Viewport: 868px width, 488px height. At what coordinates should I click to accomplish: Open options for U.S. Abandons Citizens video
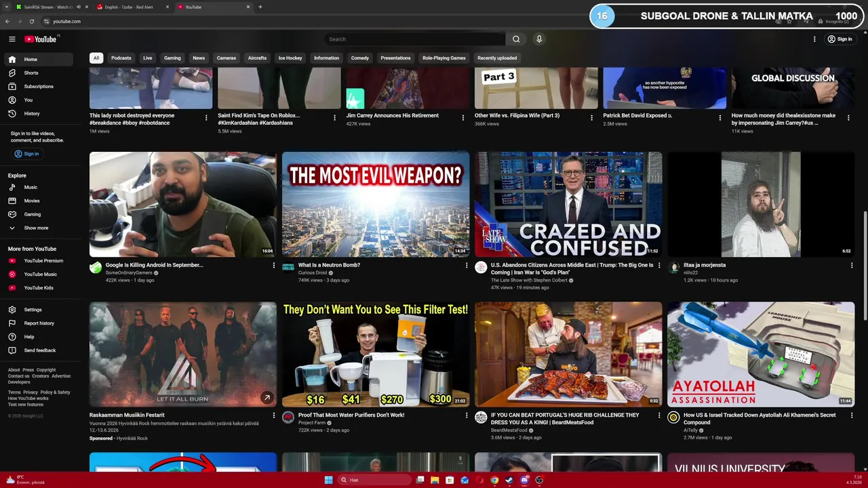[659, 266]
